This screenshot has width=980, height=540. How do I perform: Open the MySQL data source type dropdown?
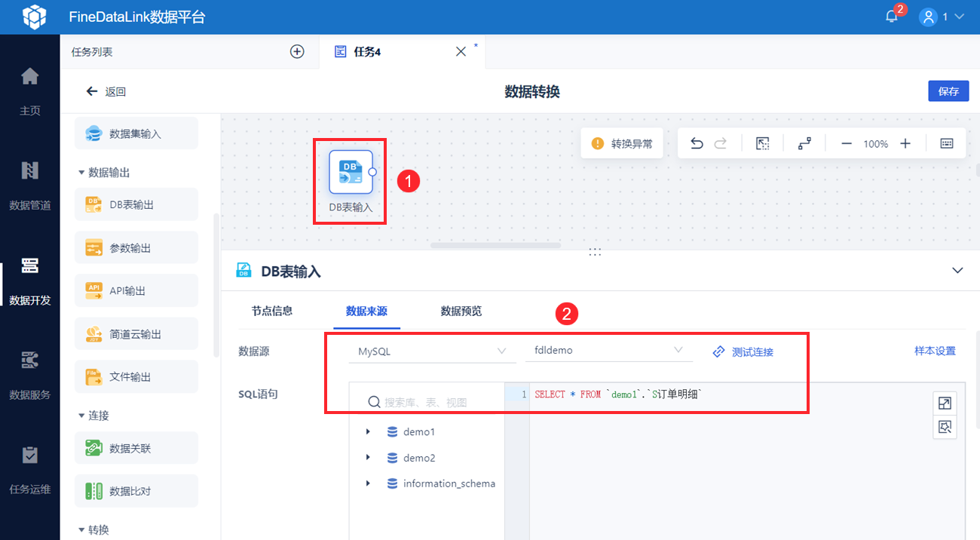point(432,351)
